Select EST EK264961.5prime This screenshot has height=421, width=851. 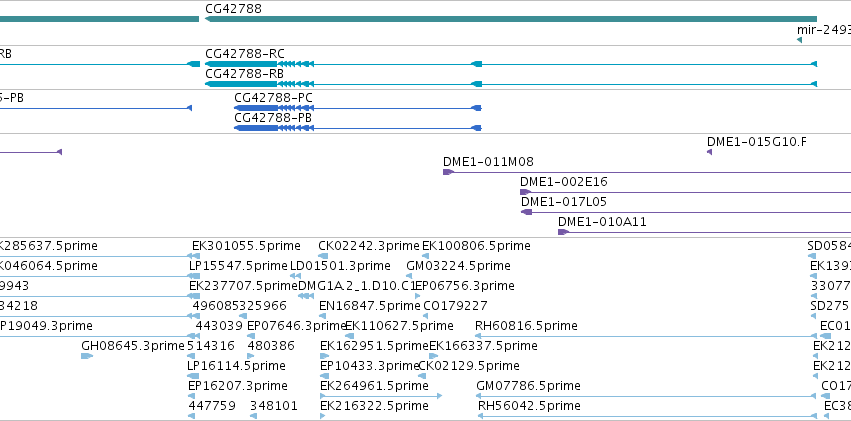coord(374,386)
